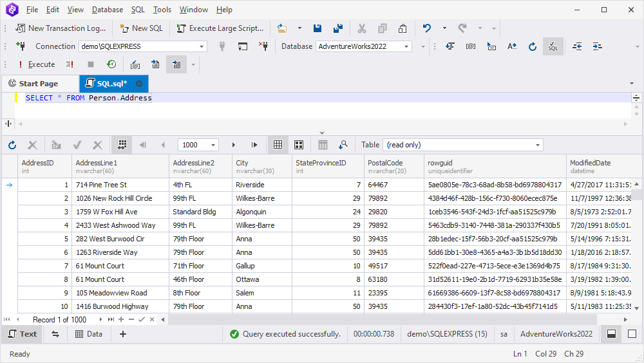The width and height of the screenshot is (644, 363).
Task: Click the toolbar refresh icon beside the SQL icon
Action: point(533,46)
